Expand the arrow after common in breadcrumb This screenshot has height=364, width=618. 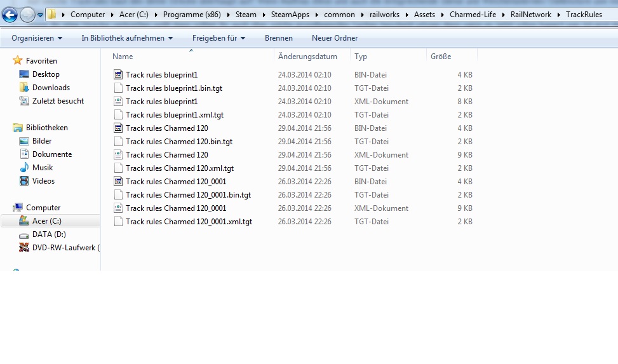click(x=362, y=15)
